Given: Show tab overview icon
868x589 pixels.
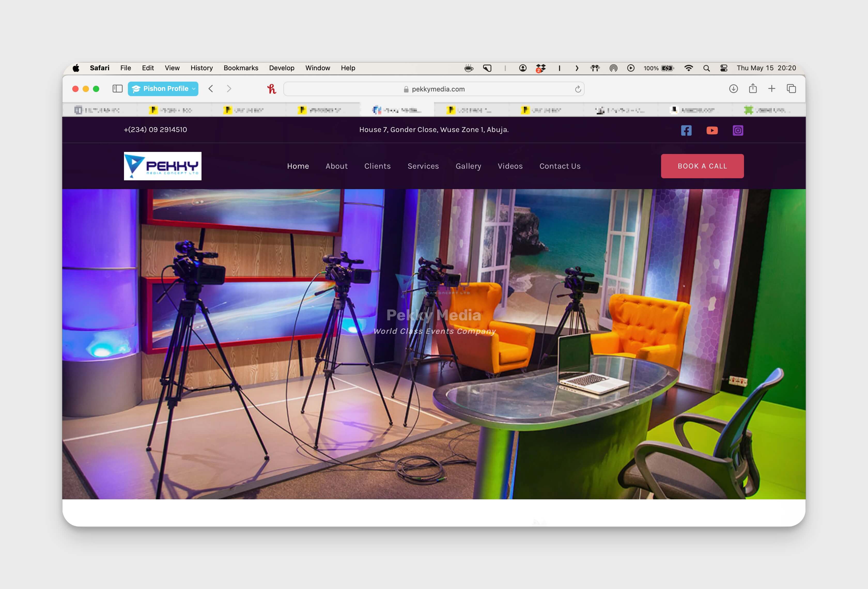Looking at the screenshot, I should [x=791, y=89].
